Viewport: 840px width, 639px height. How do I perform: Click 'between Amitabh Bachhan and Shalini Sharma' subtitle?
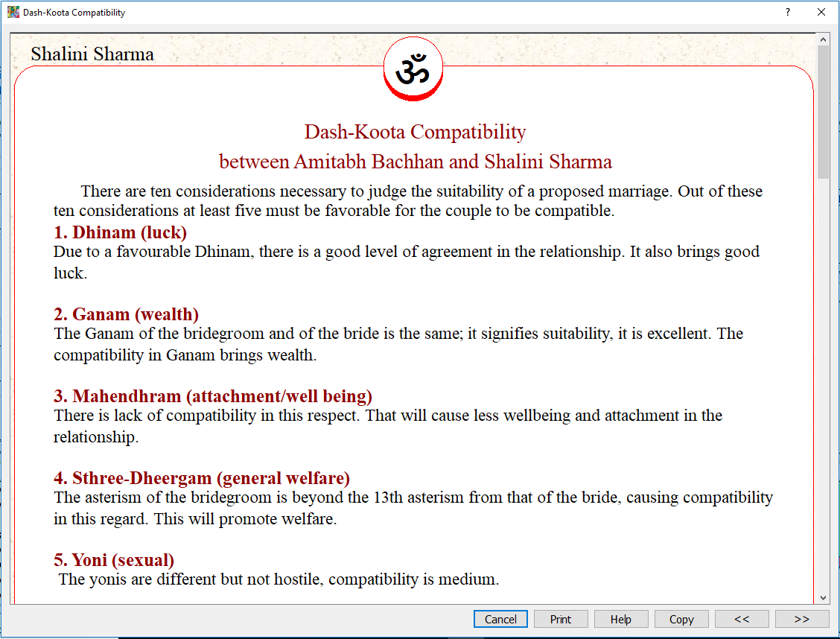point(416,162)
